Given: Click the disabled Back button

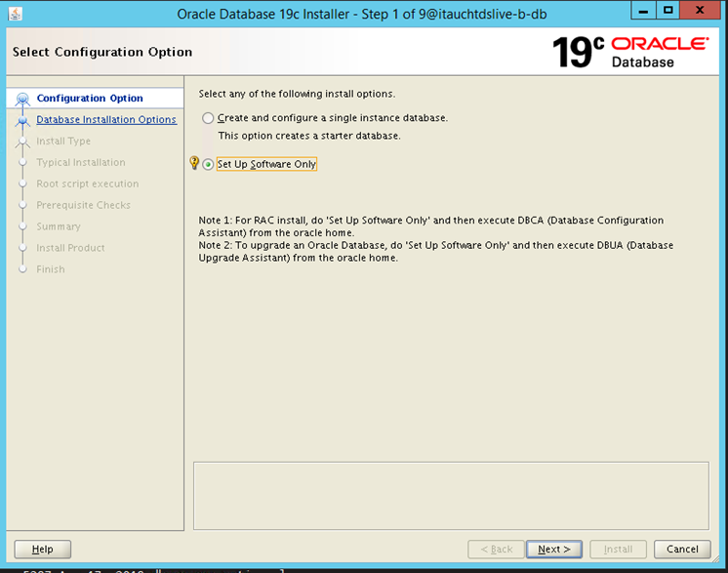Looking at the screenshot, I should (x=496, y=549).
